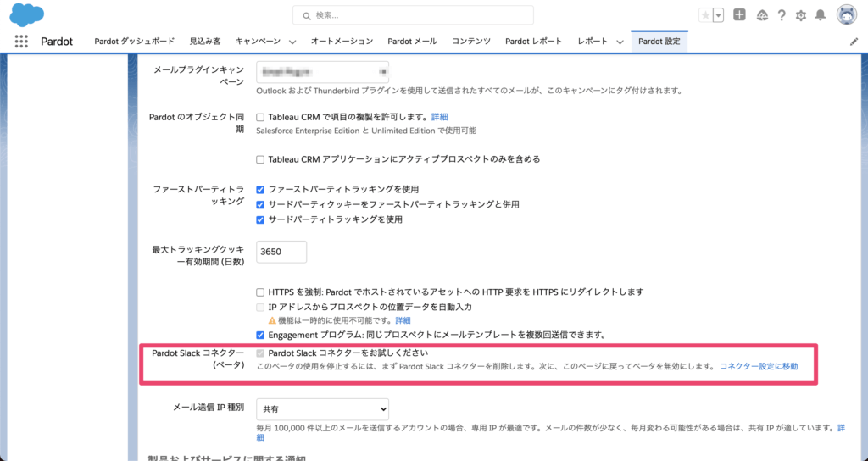Viewport: 868px width, 461px height.
Task: Open the Pardot メール tab
Action: pos(412,41)
